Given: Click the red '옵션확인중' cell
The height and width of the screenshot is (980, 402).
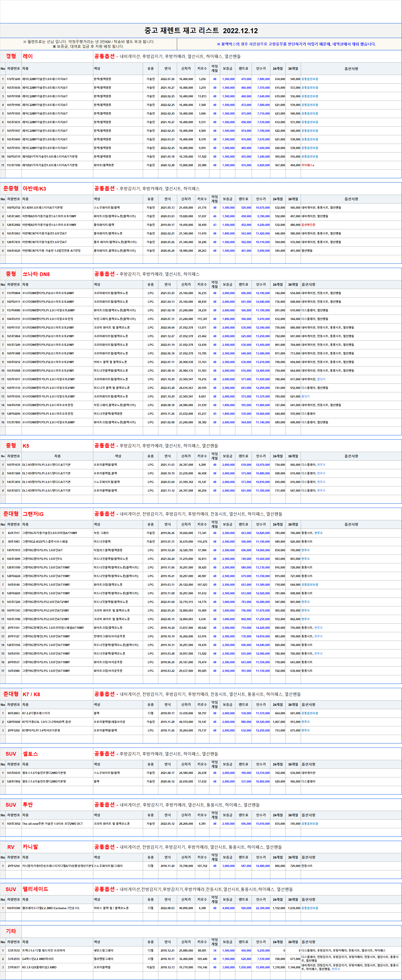Looking at the screenshot, I should (308, 225).
